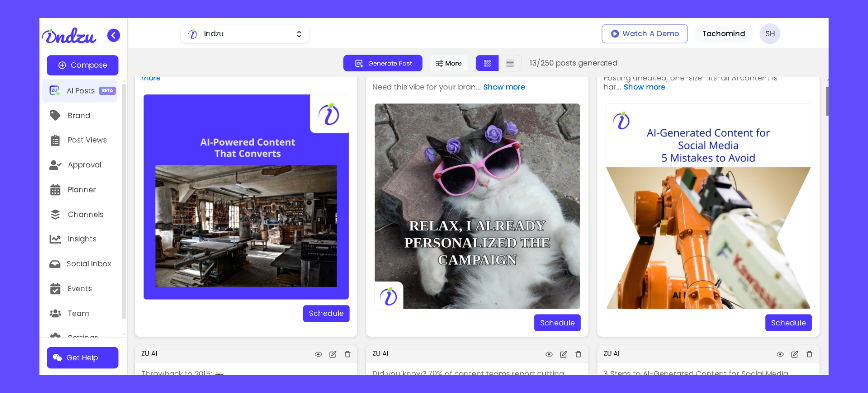Click the 'more' link on first post caption

(151, 78)
